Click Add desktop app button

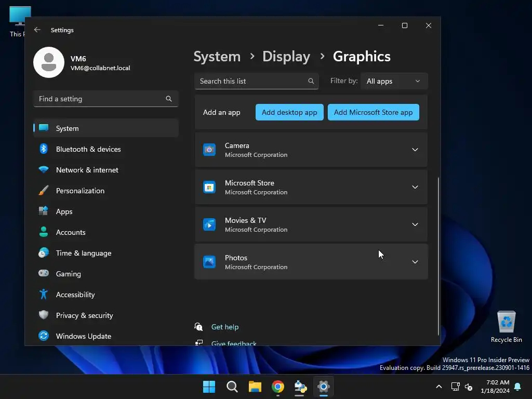(x=289, y=112)
